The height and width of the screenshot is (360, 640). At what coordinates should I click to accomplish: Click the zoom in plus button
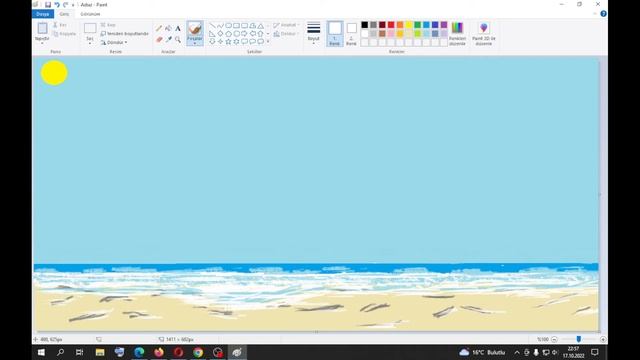pos(603,339)
